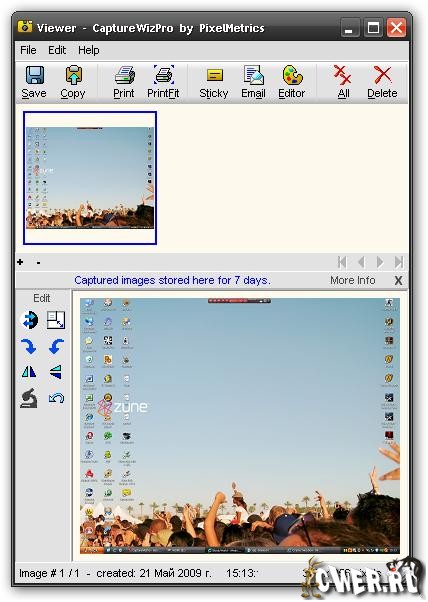428x602 pixels.
Task: Open the File menu
Action: click(x=28, y=50)
